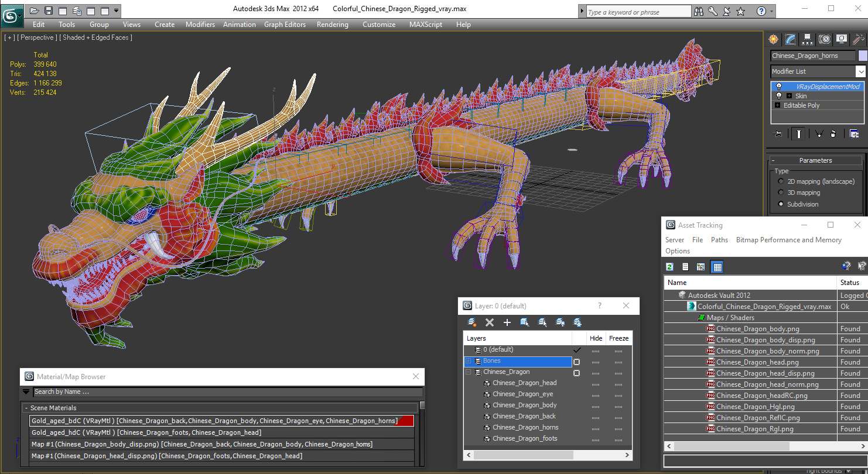Select the 3D mapping radio button
Screen dimensions: 868x474
coord(781,193)
